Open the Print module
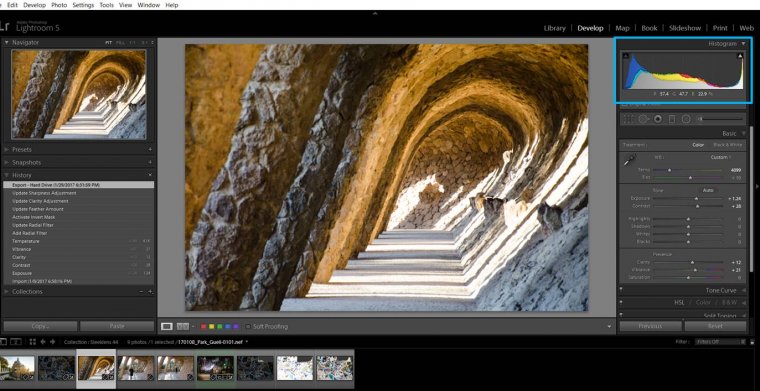Image resolution: width=760 pixels, height=391 pixels. [x=720, y=28]
